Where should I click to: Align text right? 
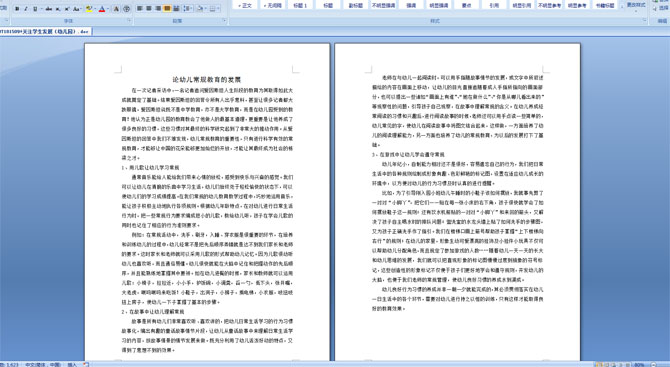(x=158, y=9)
